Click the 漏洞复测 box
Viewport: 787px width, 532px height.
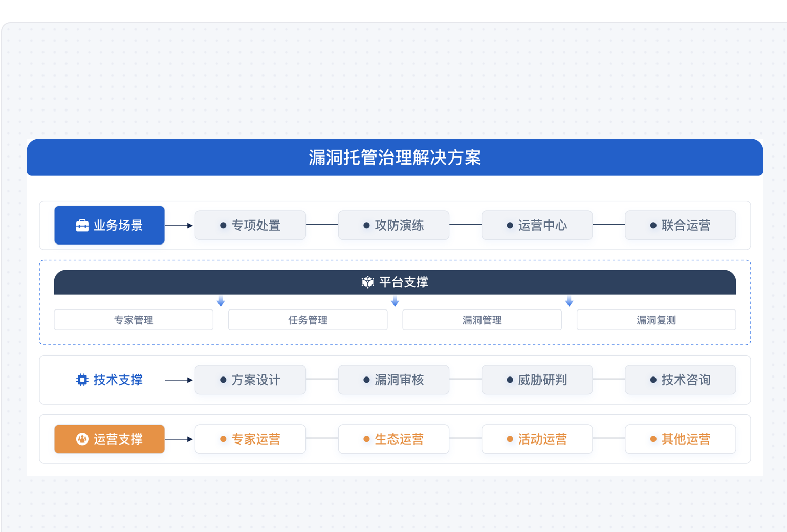[656, 320]
